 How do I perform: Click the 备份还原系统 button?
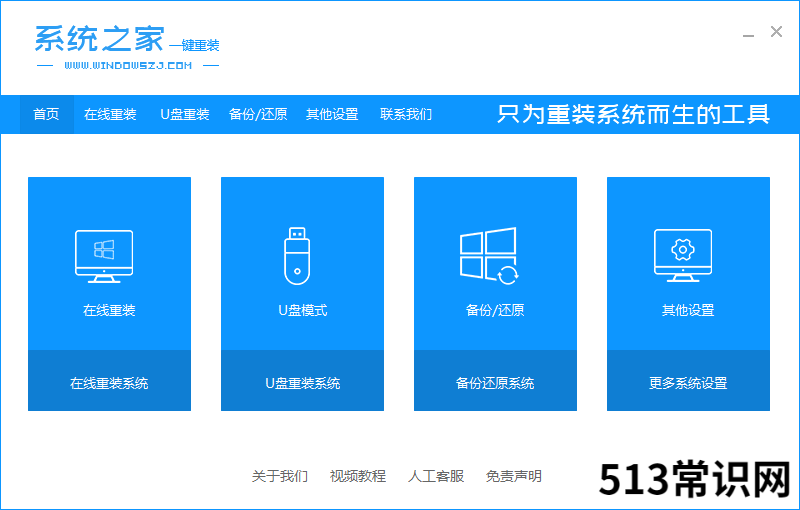click(x=495, y=380)
